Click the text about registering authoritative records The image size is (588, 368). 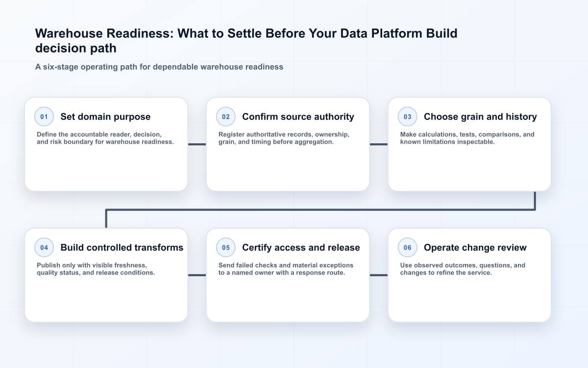(x=284, y=138)
